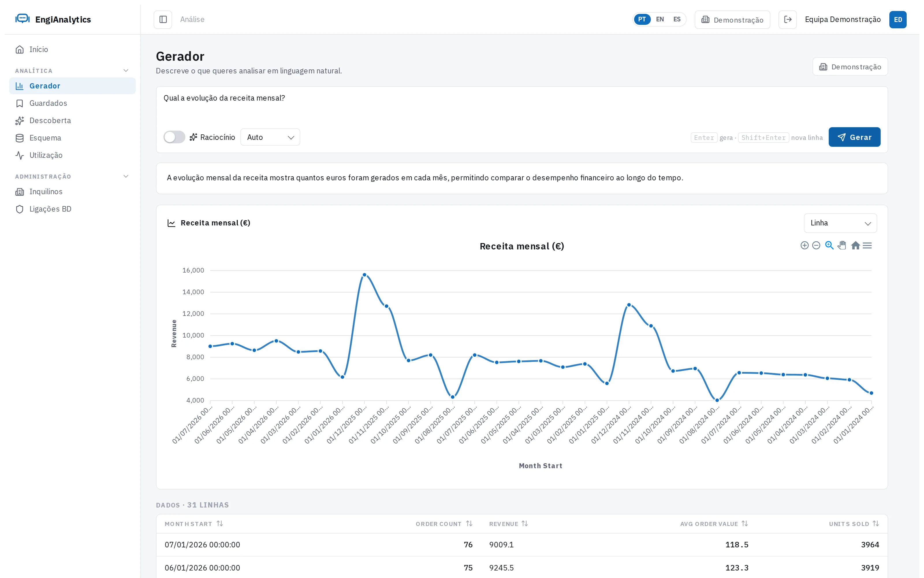Click avg order value 123.3

737,568
